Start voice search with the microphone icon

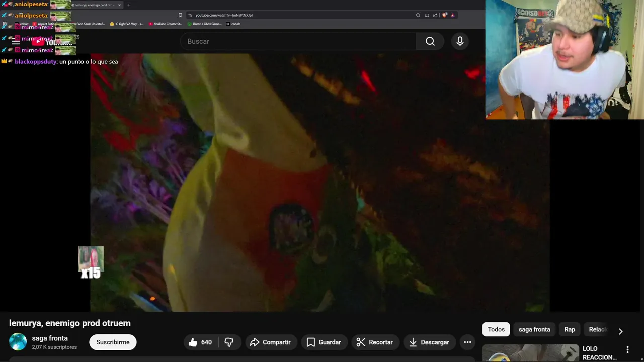click(x=460, y=41)
